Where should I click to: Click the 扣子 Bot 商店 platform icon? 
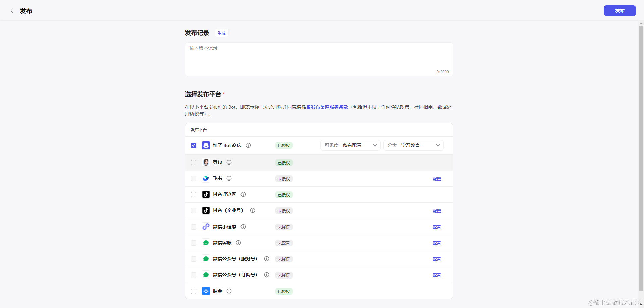pos(206,145)
